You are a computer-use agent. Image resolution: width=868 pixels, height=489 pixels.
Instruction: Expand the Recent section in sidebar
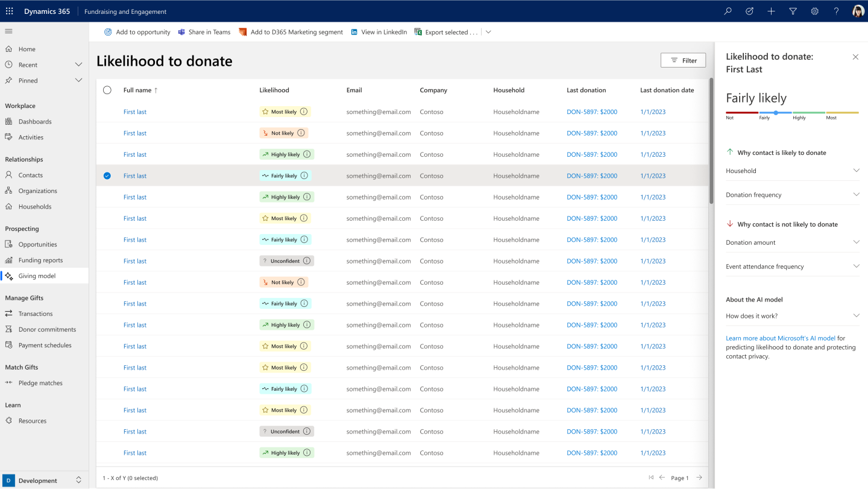click(x=78, y=65)
